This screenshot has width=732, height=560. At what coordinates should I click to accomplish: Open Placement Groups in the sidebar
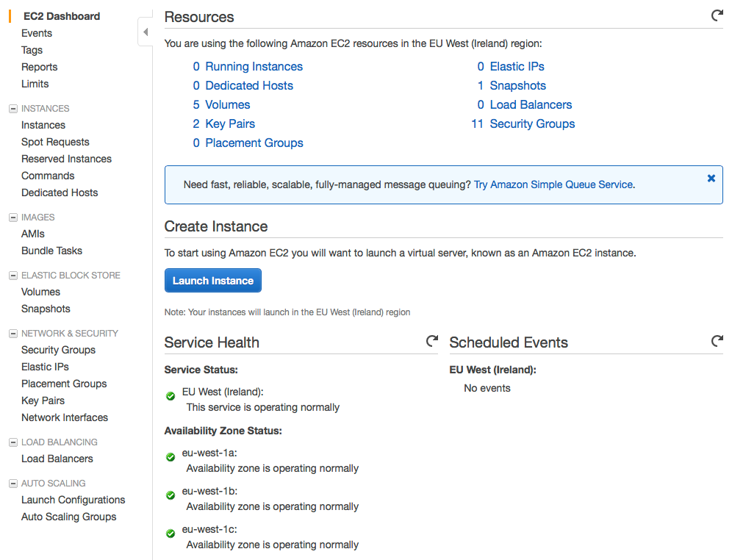pos(64,384)
